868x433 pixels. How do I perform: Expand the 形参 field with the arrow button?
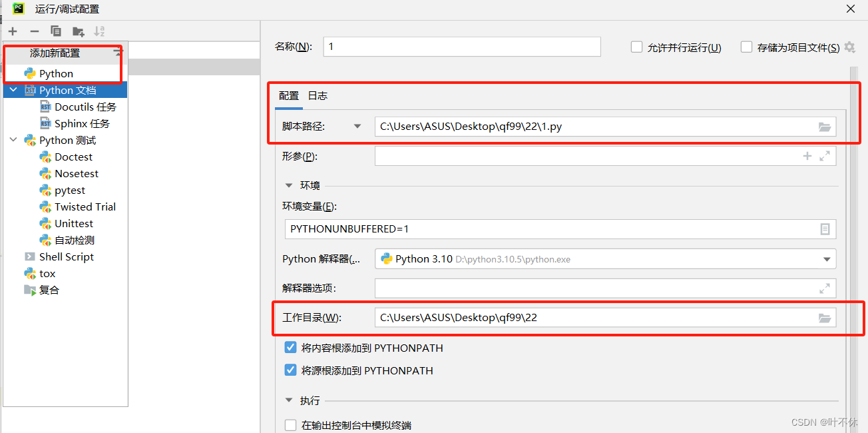pyautogui.click(x=825, y=156)
